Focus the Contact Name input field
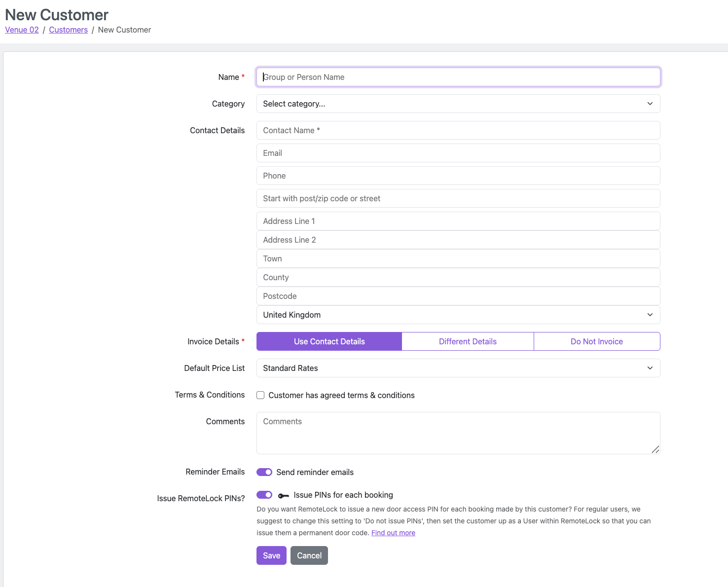Image resolution: width=728 pixels, height=587 pixels. (x=458, y=130)
